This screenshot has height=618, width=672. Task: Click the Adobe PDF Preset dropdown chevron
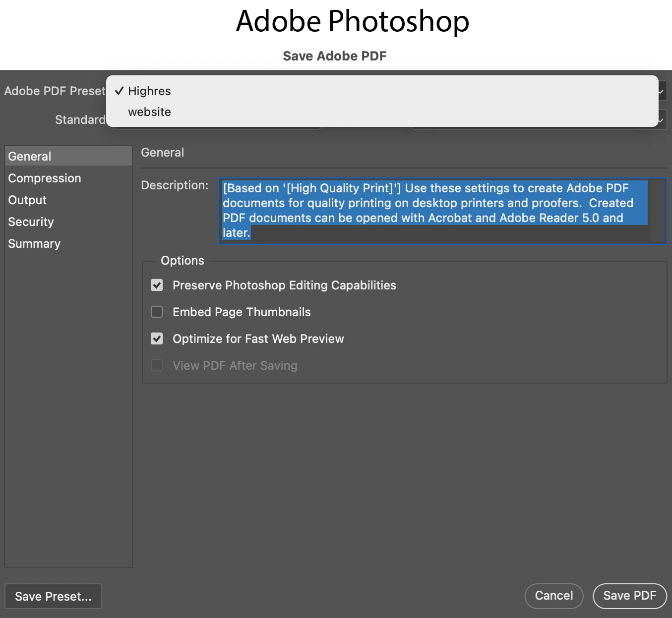coord(662,91)
